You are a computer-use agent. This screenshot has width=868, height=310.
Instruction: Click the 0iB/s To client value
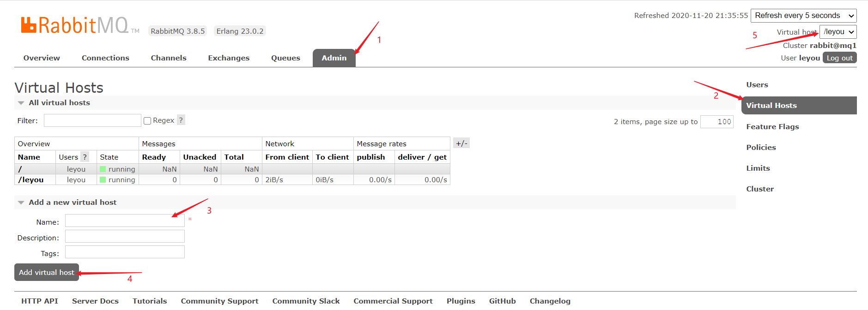pos(324,180)
